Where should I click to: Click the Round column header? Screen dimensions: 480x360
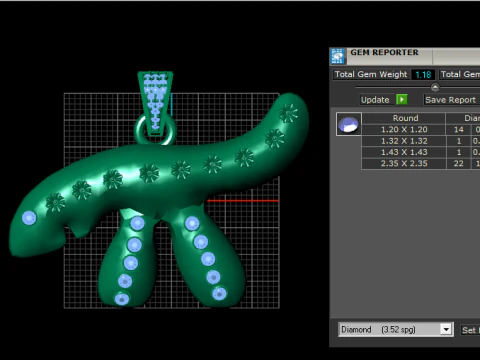click(405, 118)
